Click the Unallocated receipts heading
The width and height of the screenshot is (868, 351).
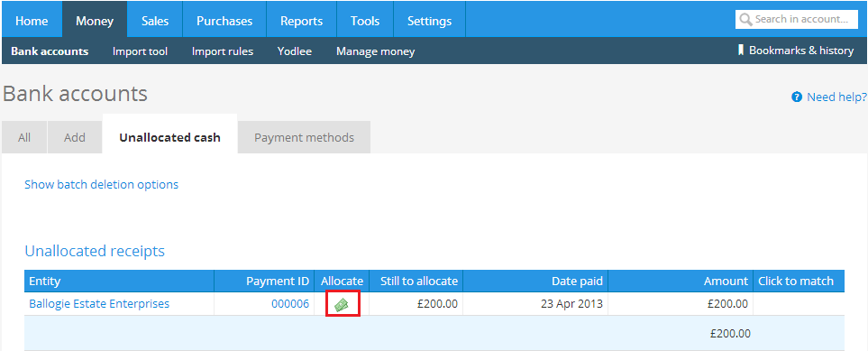point(95,251)
